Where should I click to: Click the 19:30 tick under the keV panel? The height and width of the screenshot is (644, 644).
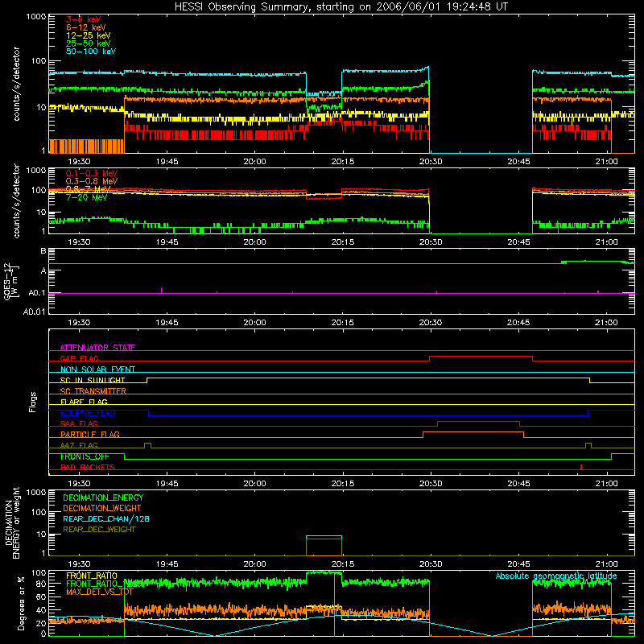[x=79, y=162]
